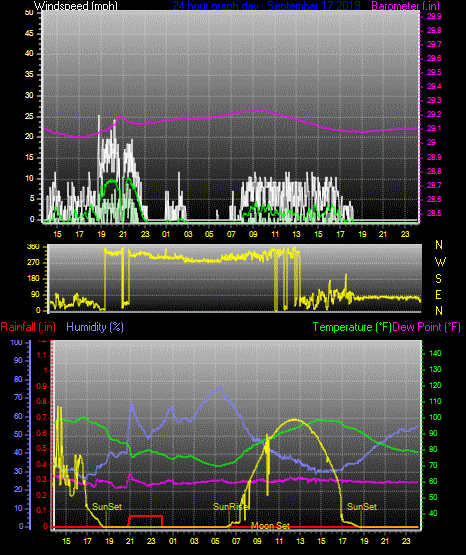Click the '05' hour label under bottom graph

[215, 541]
